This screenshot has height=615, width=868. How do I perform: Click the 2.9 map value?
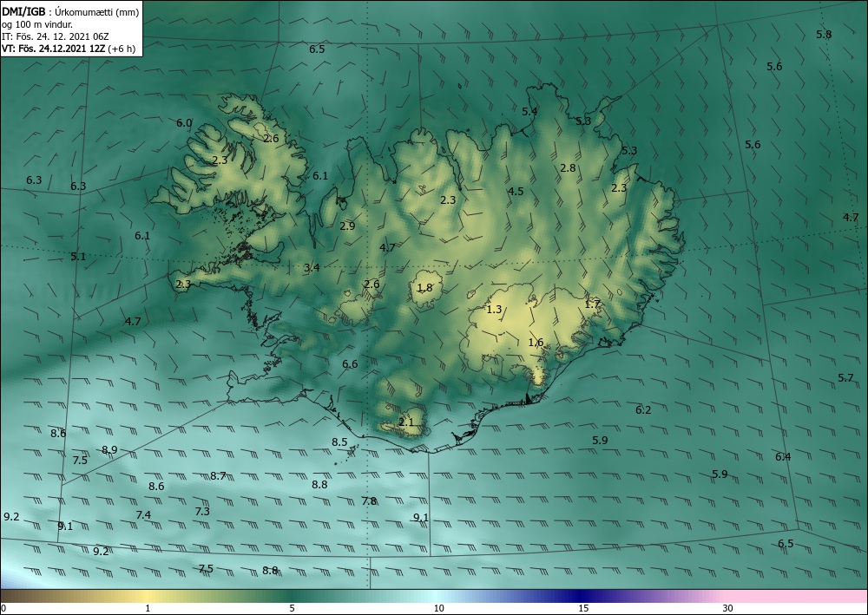coord(347,226)
